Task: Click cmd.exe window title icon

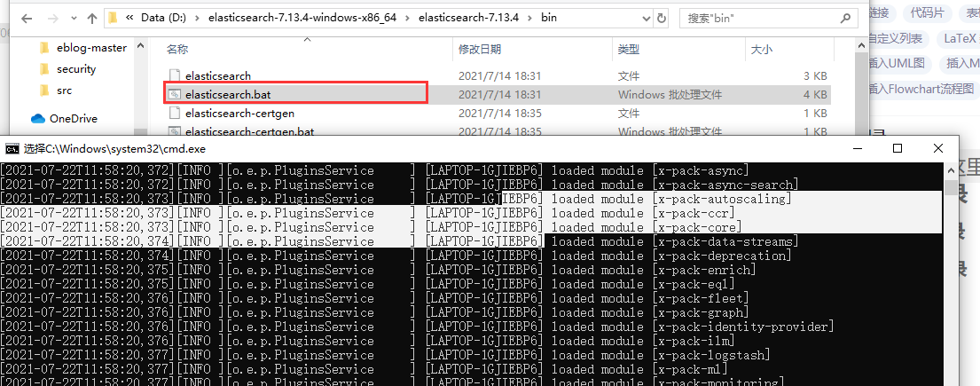Action: point(12,148)
